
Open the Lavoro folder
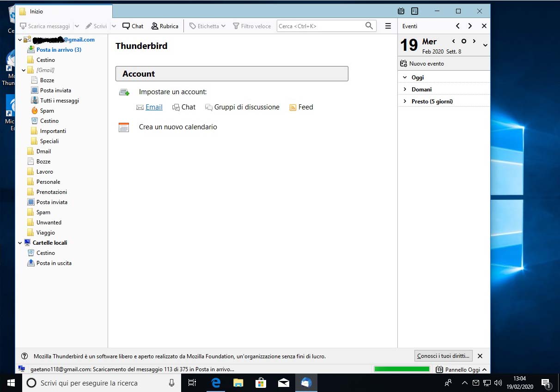click(45, 172)
